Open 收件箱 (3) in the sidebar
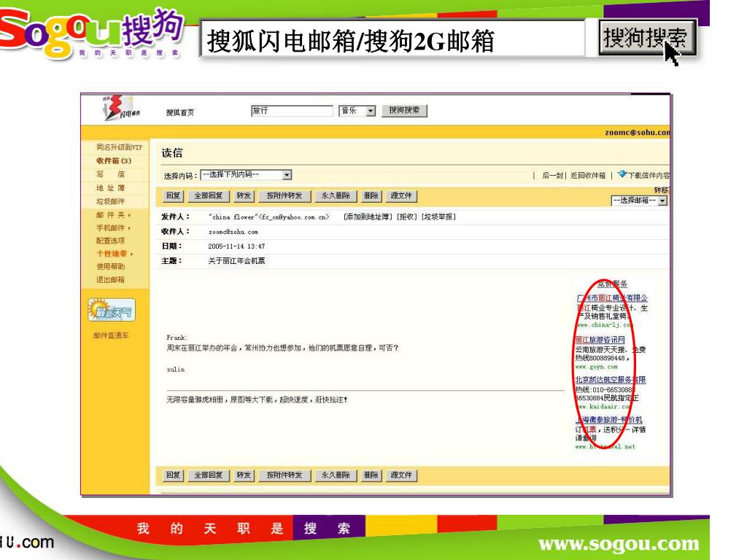 coord(113,161)
